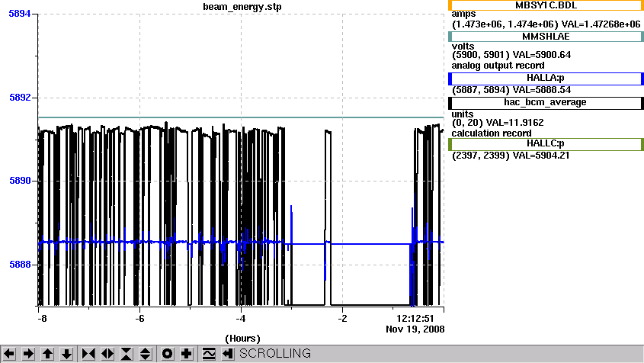Click the 5890 y-axis label
The height and width of the screenshot is (363, 644).
[x=20, y=181]
